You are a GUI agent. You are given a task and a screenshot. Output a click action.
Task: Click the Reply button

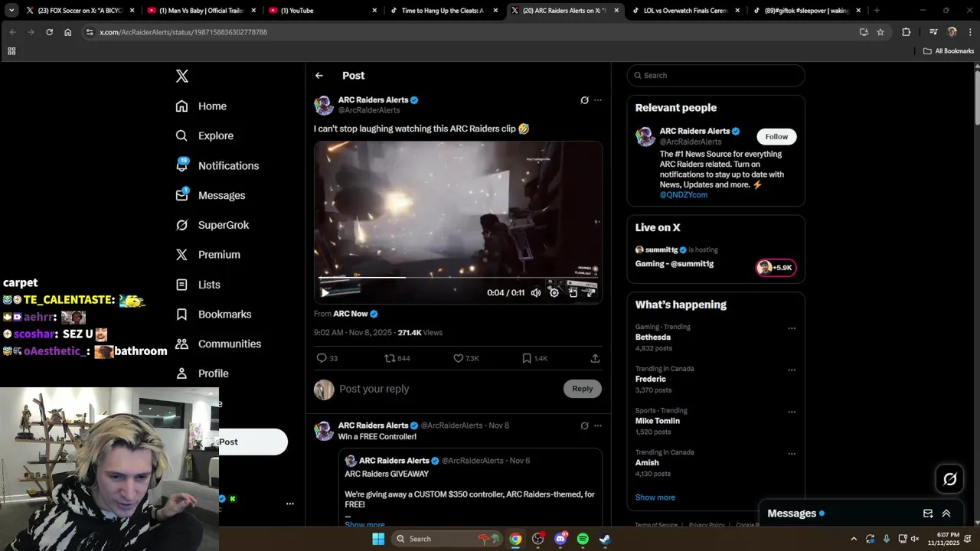tap(583, 389)
